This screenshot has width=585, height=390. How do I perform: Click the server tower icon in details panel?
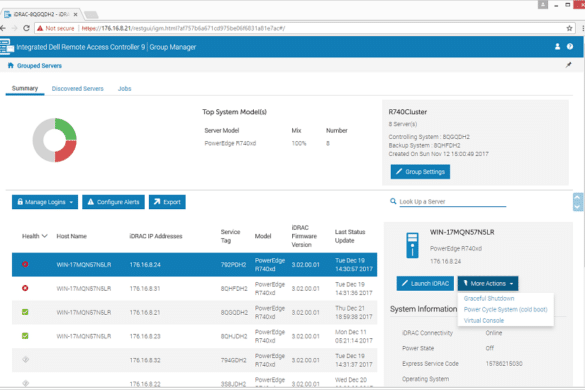[412, 245]
